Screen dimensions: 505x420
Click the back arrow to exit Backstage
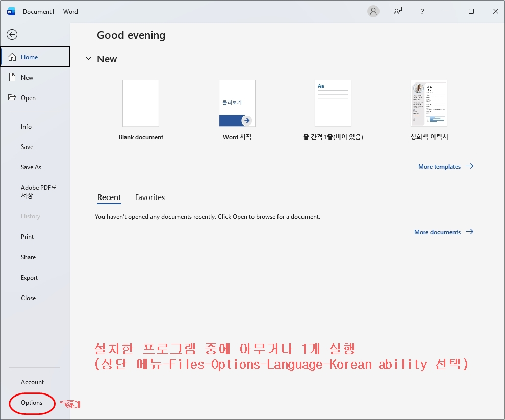click(x=12, y=35)
